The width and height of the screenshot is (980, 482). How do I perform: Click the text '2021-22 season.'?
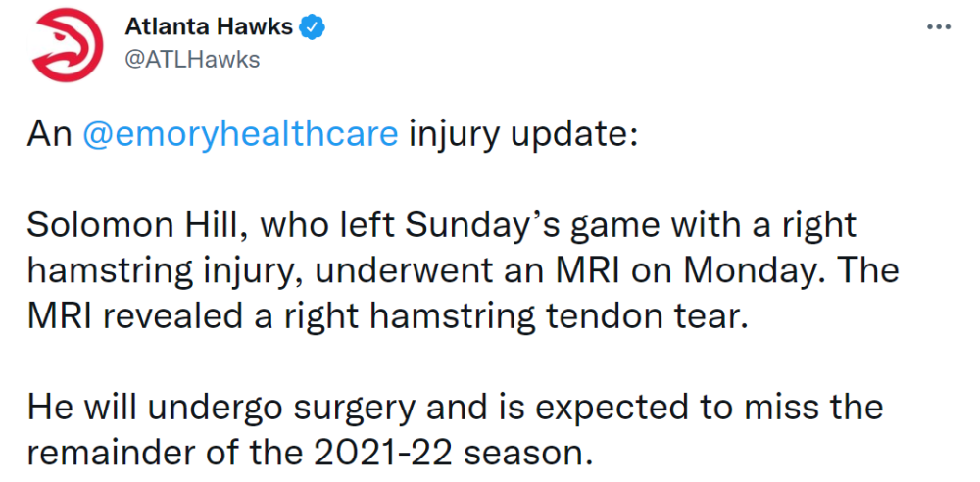click(453, 454)
